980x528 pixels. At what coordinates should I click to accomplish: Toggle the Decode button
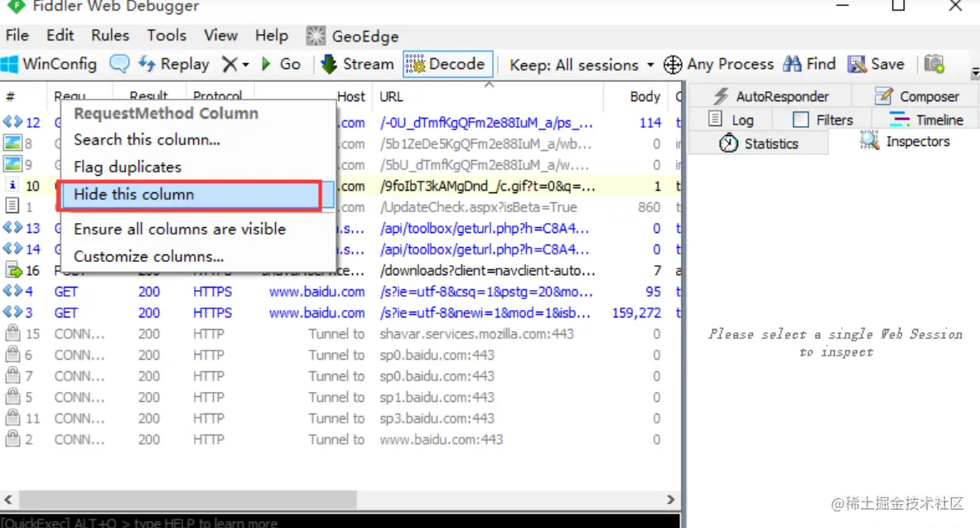pyautogui.click(x=447, y=64)
